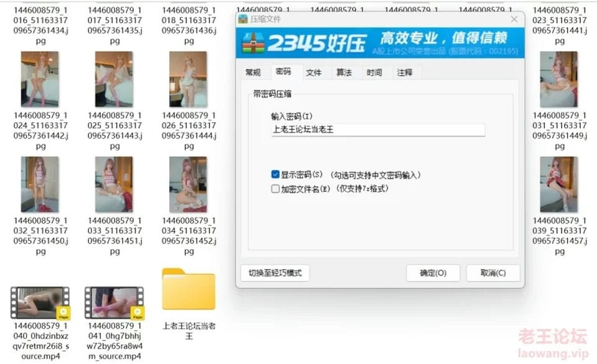
Task: Switch to the 常规 tab
Action: click(253, 73)
